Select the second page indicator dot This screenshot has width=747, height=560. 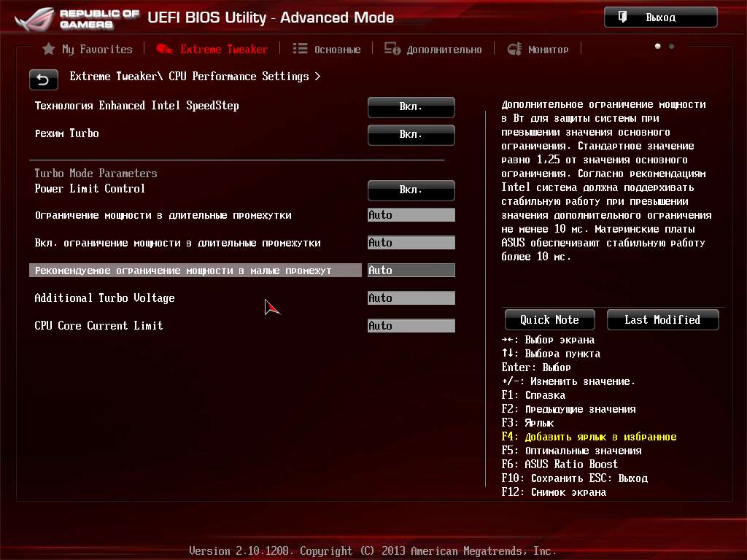671,46
